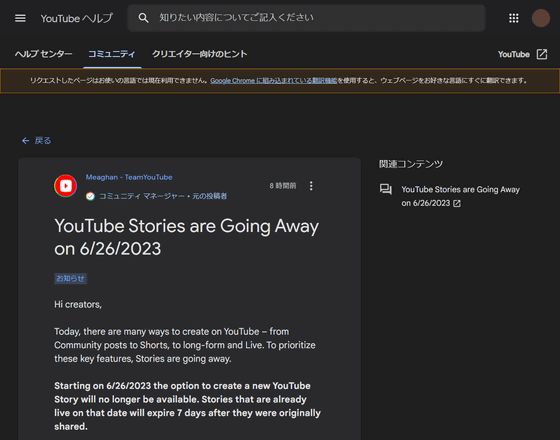Click the 関連コンテンツ heading
The width and height of the screenshot is (560, 440).
click(411, 164)
